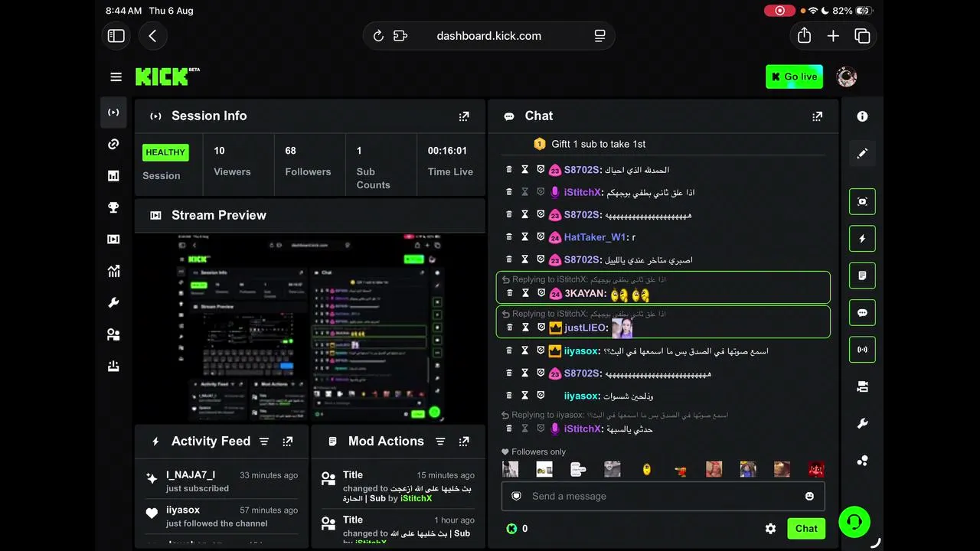Open the profile avatar menu
The width and height of the screenshot is (980, 551).
[846, 77]
